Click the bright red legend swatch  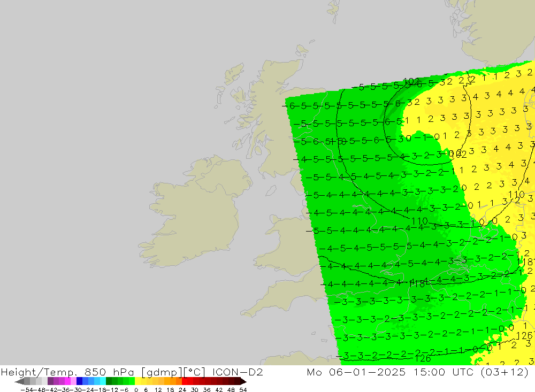coord(185,381)
